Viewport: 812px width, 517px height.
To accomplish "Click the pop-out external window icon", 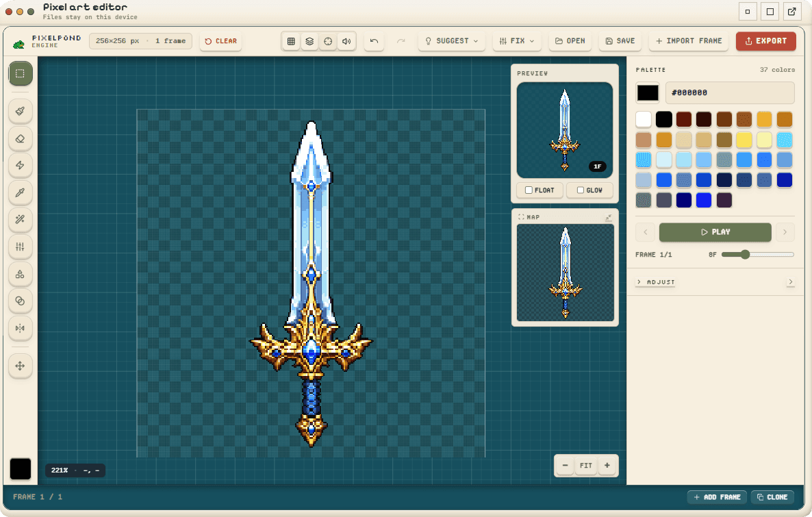I will tap(792, 12).
